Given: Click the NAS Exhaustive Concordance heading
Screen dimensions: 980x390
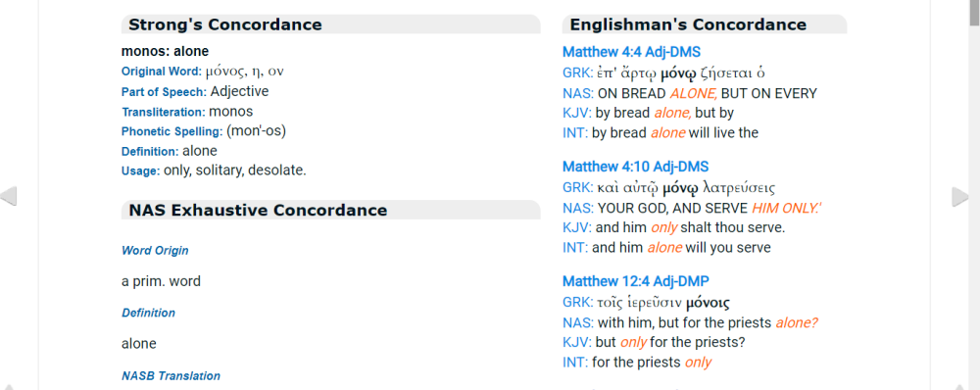Looking at the screenshot, I should [258, 210].
